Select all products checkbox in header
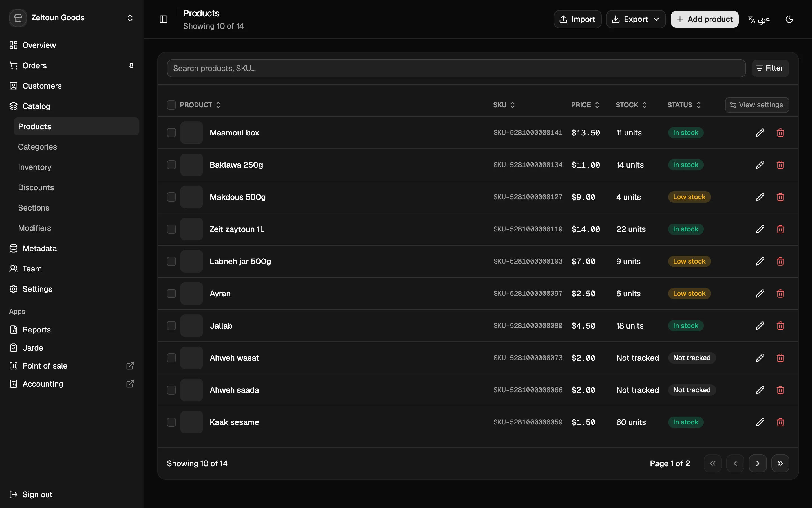The width and height of the screenshot is (812, 508). coord(171,105)
